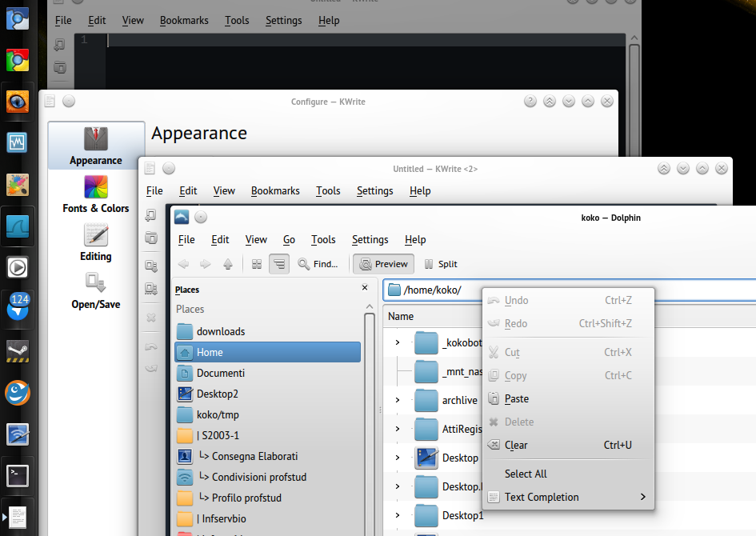Open Consegna Elaborati place
756x536 pixels.
point(267,456)
